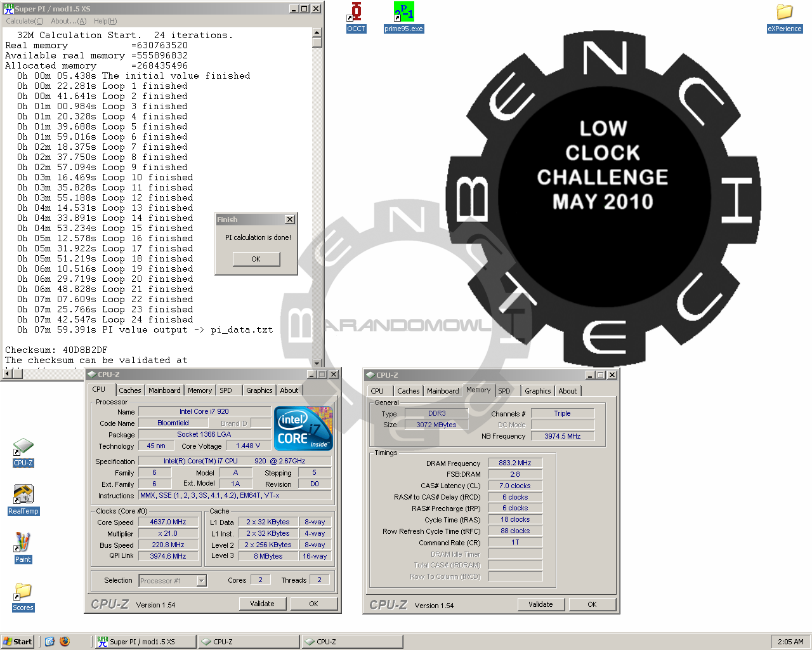
Task: Click Validate in right CPU-Z Memory window
Action: coord(540,604)
